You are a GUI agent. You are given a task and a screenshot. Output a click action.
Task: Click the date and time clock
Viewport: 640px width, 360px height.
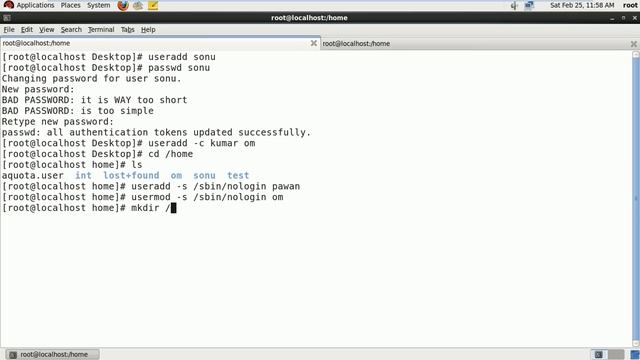click(x=582, y=5)
